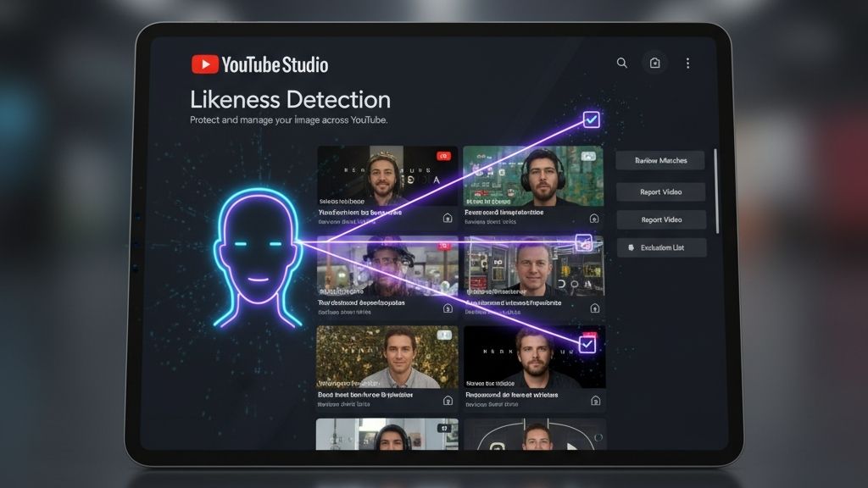The height and width of the screenshot is (488, 868).
Task: Open the Exclusion List
Action: coord(661,247)
